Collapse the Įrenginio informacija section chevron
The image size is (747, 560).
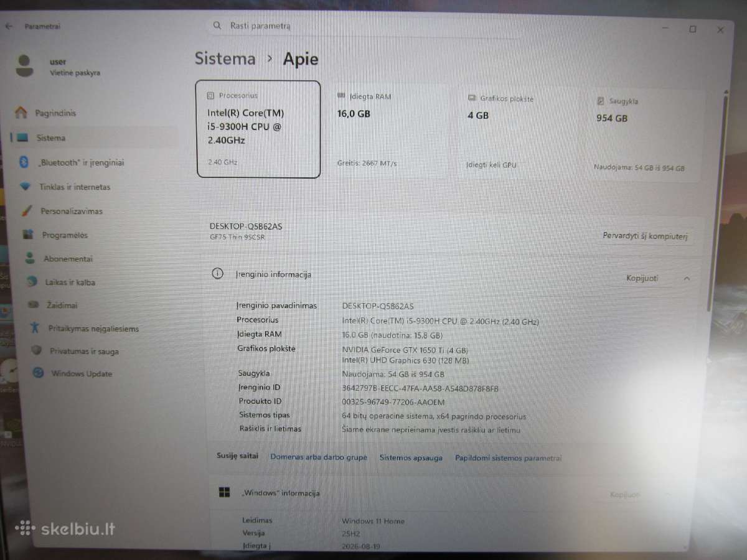coord(687,279)
